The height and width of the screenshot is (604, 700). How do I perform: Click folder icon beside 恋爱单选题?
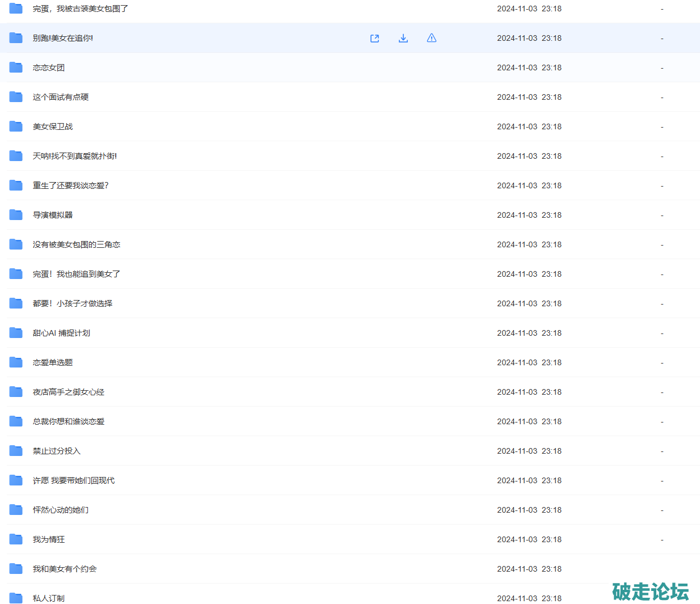pyautogui.click(x=16, y=362)
